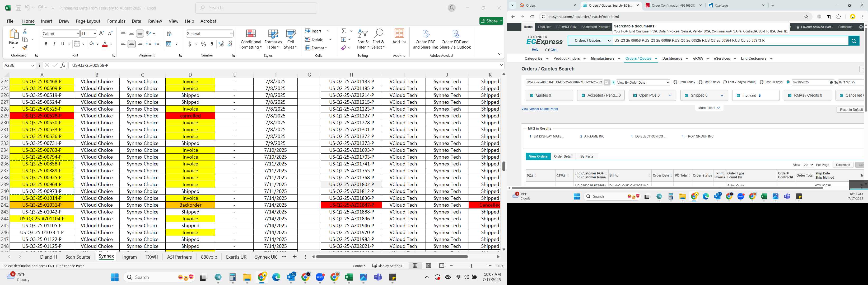Click the Insert Function fx icon
The image size is (868, 285).
pyautogui.click(x=63, y=65)
